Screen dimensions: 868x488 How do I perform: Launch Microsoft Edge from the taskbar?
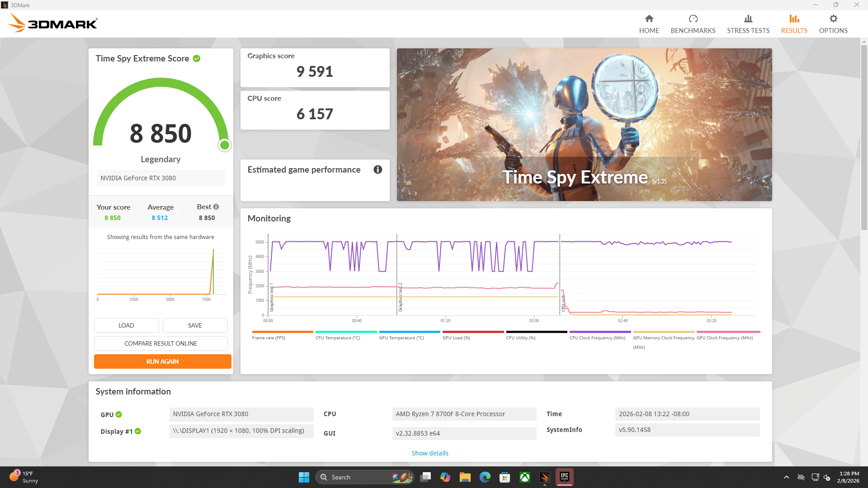click(485, 477)
